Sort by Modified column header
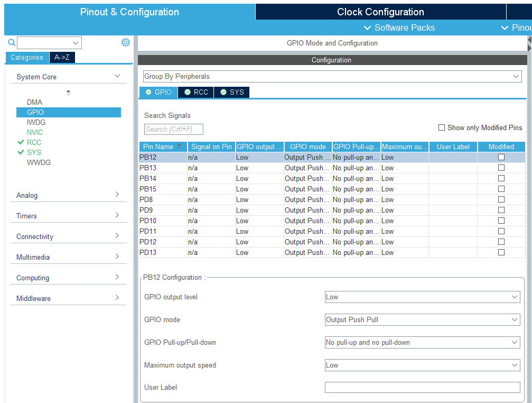 (x=501, y=146)
